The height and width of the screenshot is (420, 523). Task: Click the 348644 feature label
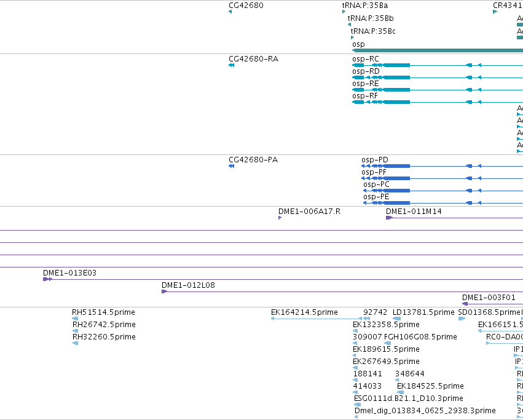pyautogui.click(x=409, y=374)
